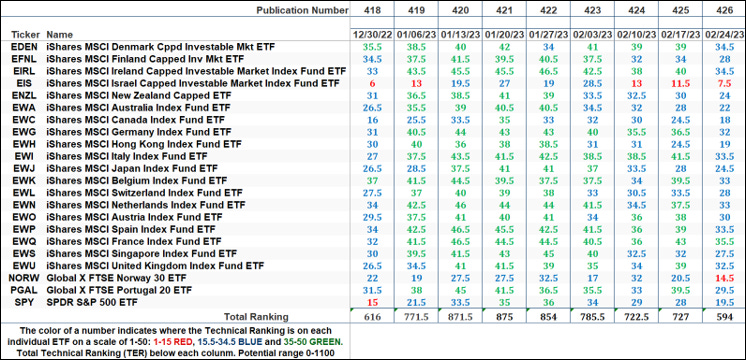This screenshot has height=360, width=746.
Task: Click iShares MSCI Switzerland Index Fund ETF name
Action: pos(145,193)
